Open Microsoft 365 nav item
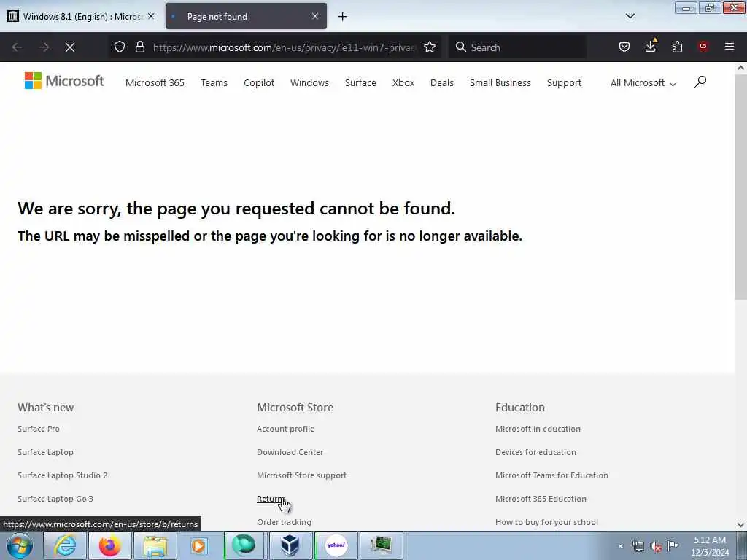The height and width of the screenshot is (560, 747). point(155,83)
